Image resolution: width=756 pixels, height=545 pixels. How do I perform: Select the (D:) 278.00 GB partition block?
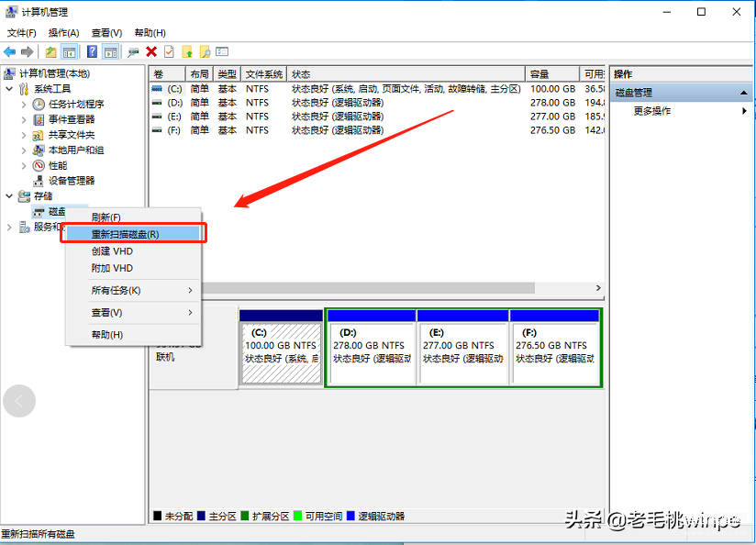[372, 348]
